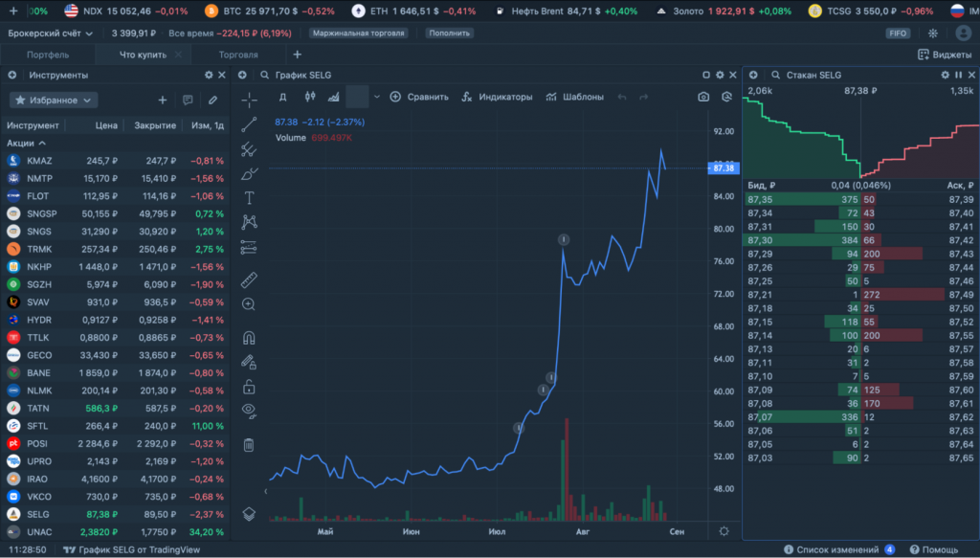Select the crosshair cursor tool
Image resolution: width=980 pixels, height=558 pixels.
(249, 100)
